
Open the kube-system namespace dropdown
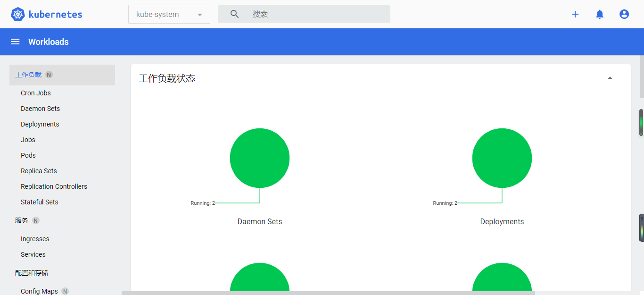169,14
